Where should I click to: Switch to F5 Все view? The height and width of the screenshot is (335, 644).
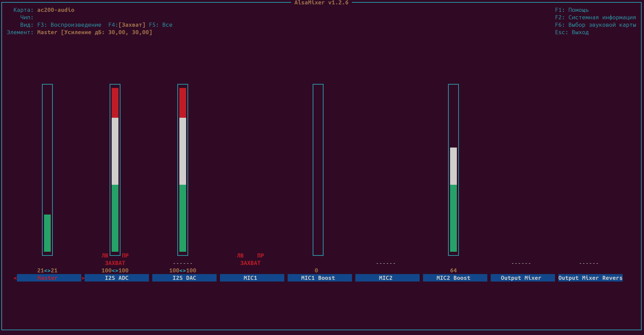point(161,25)
